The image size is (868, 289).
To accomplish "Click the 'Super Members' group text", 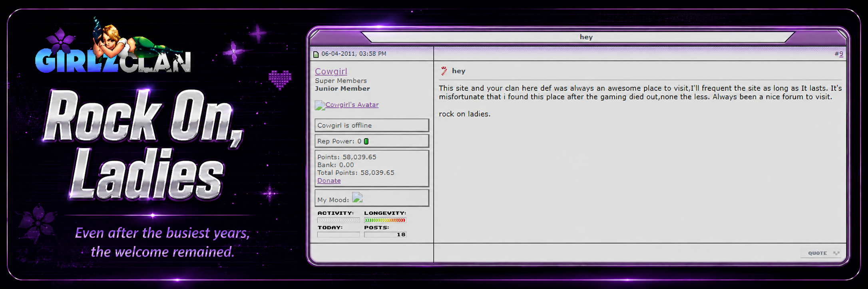I will (x=341, y=81).
